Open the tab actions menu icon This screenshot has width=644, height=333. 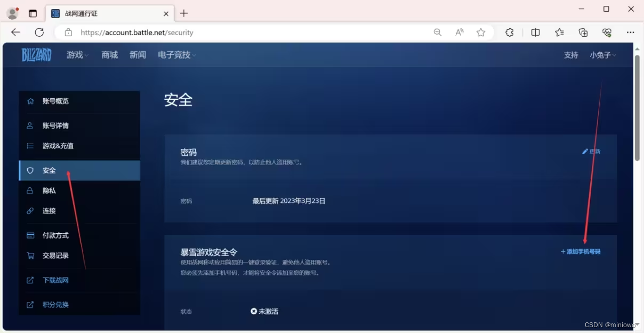pos(33,13)
